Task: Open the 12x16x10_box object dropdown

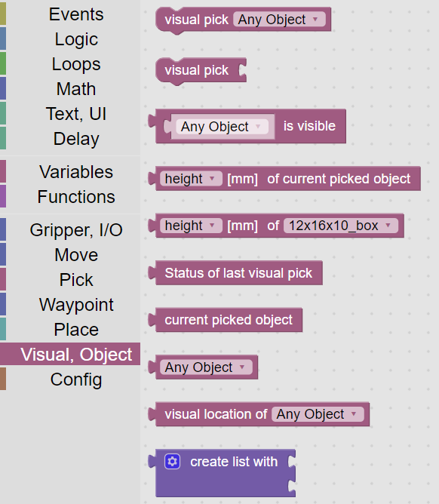Action: (341, 226)
